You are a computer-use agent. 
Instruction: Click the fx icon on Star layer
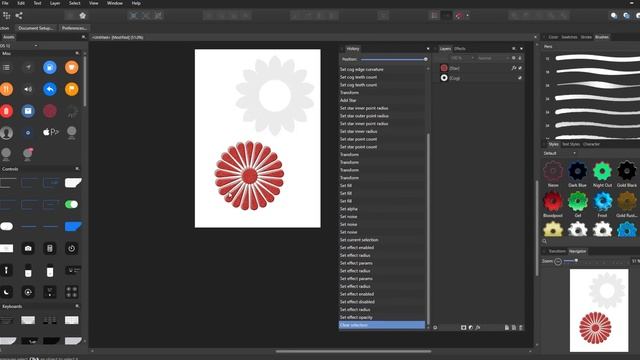click(x=513, y=68)
